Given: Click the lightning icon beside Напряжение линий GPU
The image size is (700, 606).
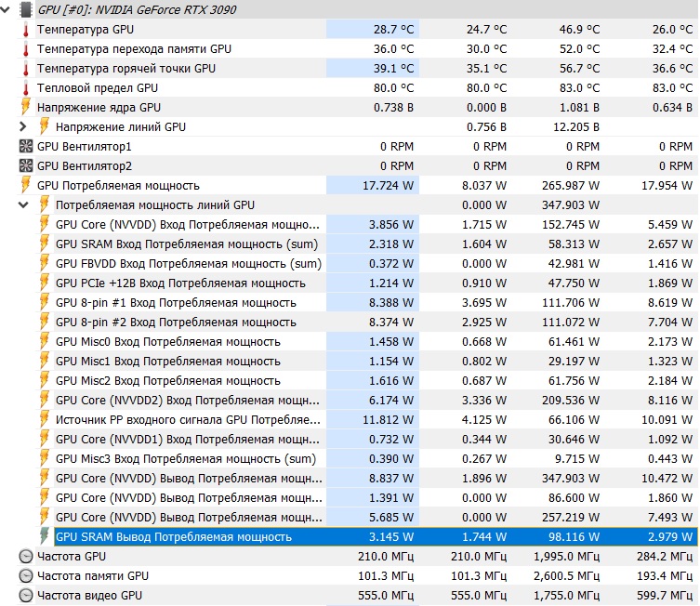Looking at the screenshot, I should 45,126.
